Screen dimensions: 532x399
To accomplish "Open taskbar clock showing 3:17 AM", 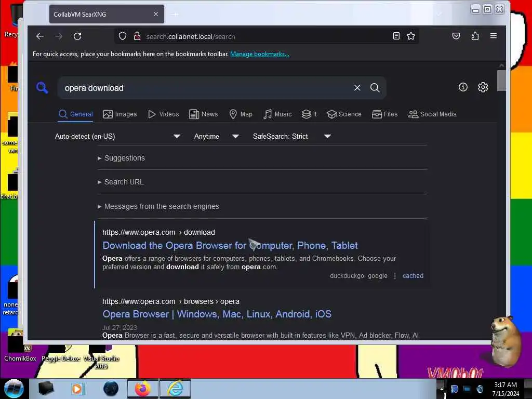I will pos(505,389).
